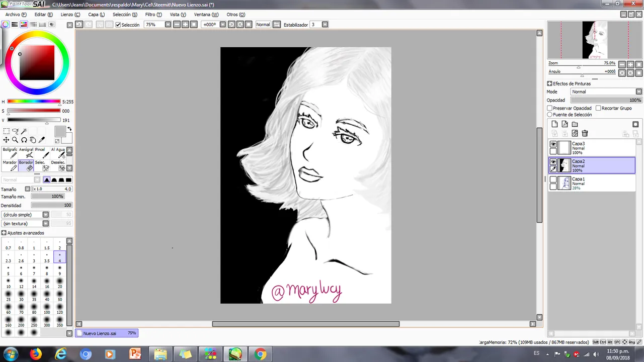Choose the Pincel brush tool
644x362 pixels.
click(x=42, y=153)
